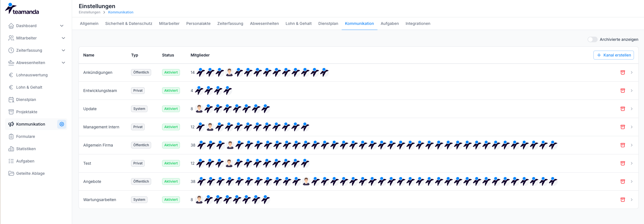Expand the Mitarbeiter menu chevron

63,38
